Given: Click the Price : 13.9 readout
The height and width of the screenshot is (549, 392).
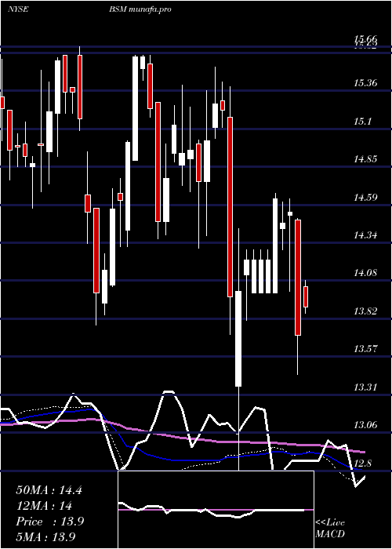Looking at the screenshot, I should 49,522.
